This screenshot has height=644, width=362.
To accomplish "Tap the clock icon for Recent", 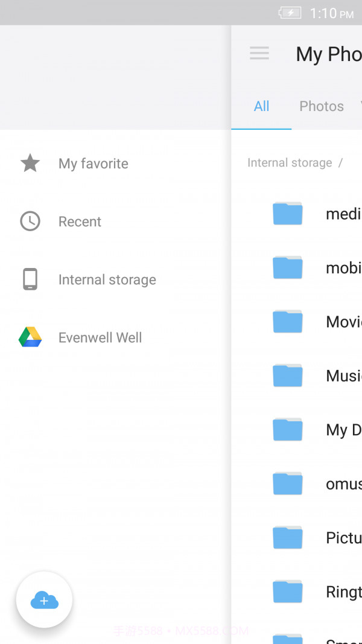I will click(30, 222).
